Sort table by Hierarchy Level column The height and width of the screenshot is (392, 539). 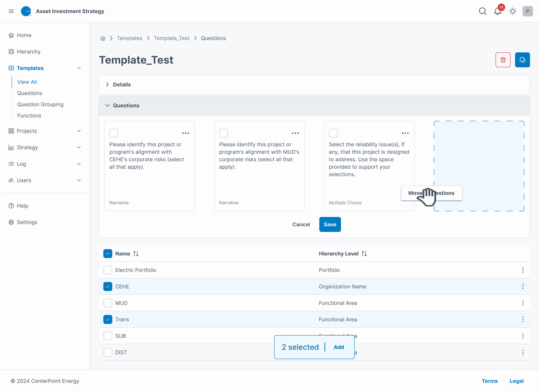coord(364,254)
